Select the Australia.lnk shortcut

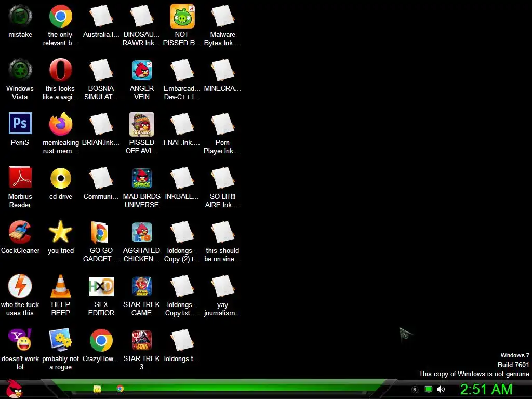101,16
